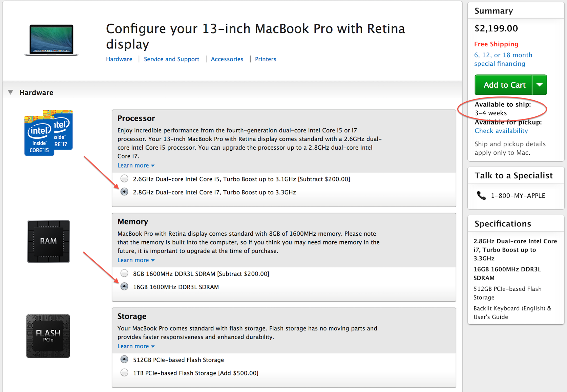567x392 pixels.
Task: Expand Learn more under Storage
Action: click(136, 346)
